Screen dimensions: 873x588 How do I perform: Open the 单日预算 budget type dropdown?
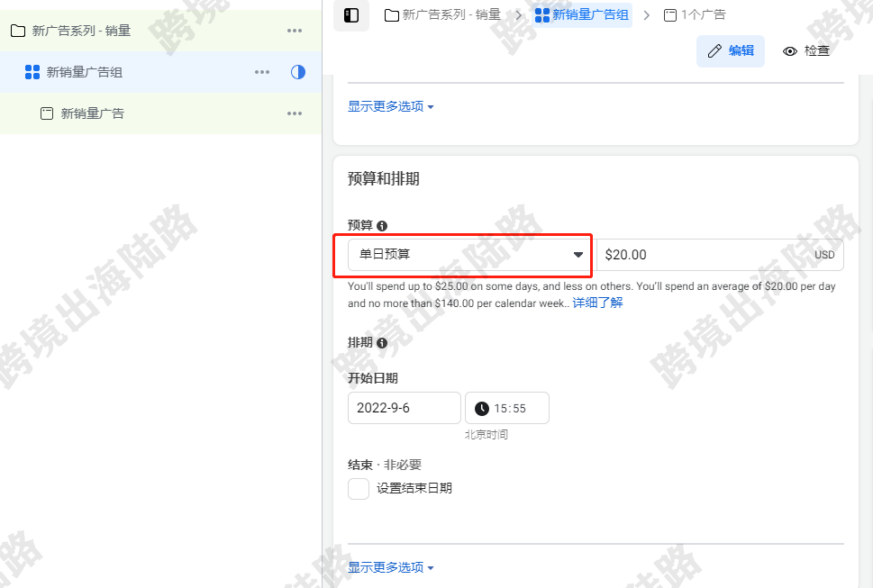[468, 255]
